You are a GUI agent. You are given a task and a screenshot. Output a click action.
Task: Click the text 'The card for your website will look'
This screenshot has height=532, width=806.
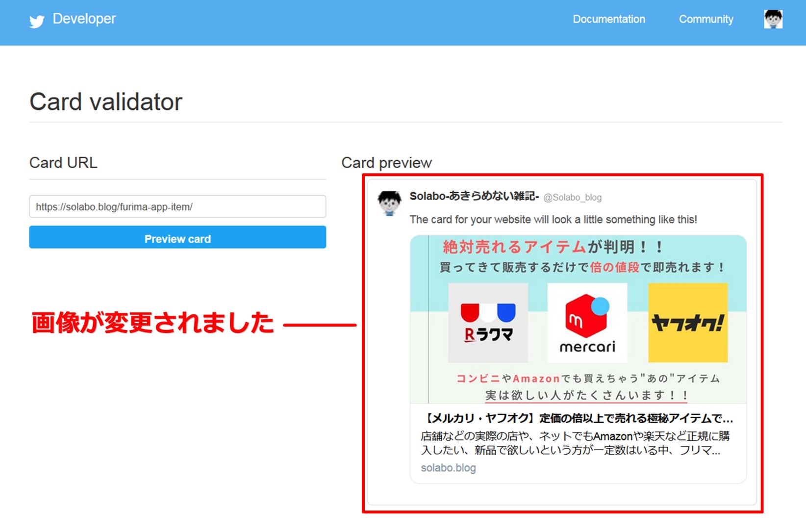[553, 219]
